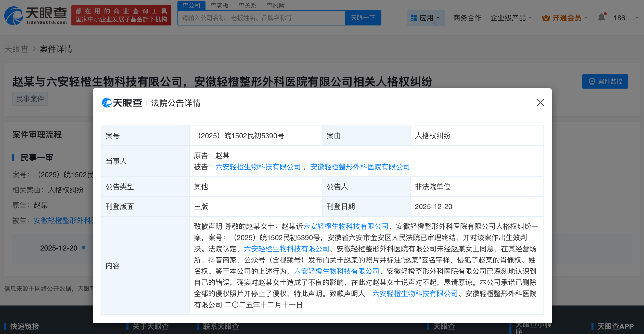The height and width of the screenshot is (334, 644).
Task: Click the membership crown icon
Action: (x=546, y=18)
